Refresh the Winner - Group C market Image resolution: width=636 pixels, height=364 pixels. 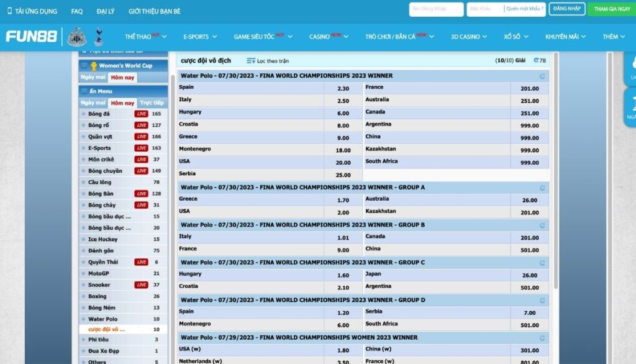pyautogui.click(x=542, y=263)
